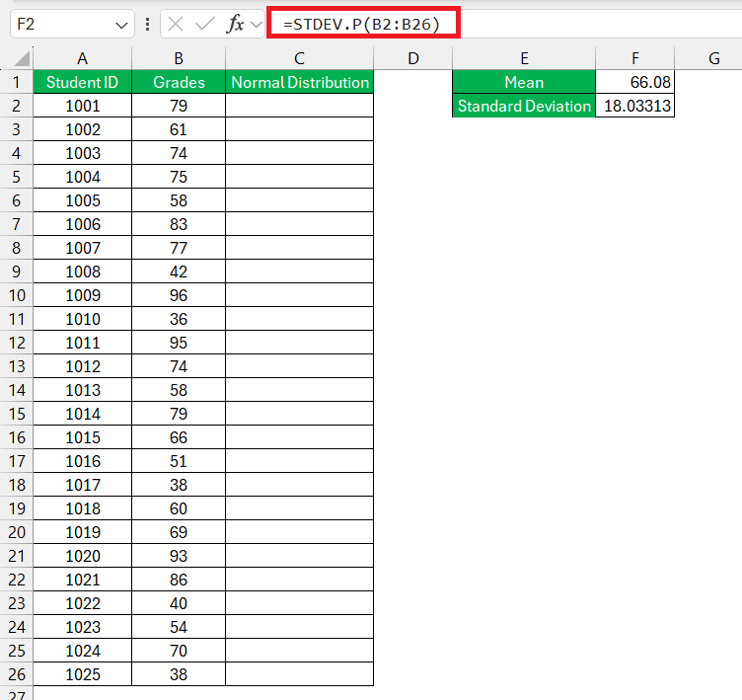Select grade 61 for student 1002
This screenshot has height=700, width=742.
(179, 129)
